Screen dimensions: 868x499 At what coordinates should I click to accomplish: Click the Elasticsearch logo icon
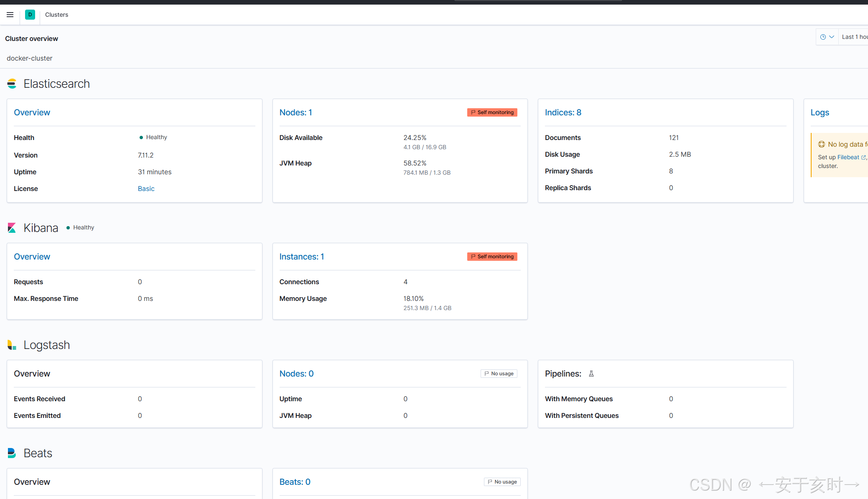coord(12,84)
